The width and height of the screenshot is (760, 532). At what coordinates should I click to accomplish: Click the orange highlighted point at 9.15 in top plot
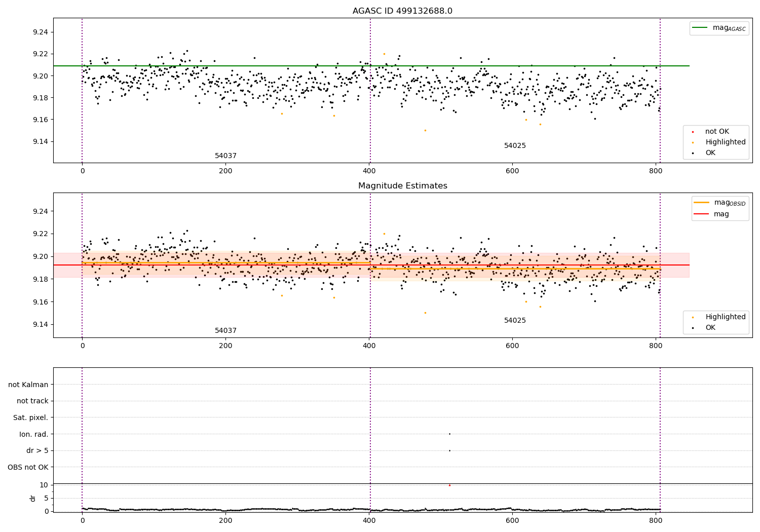tap(425, 130)
